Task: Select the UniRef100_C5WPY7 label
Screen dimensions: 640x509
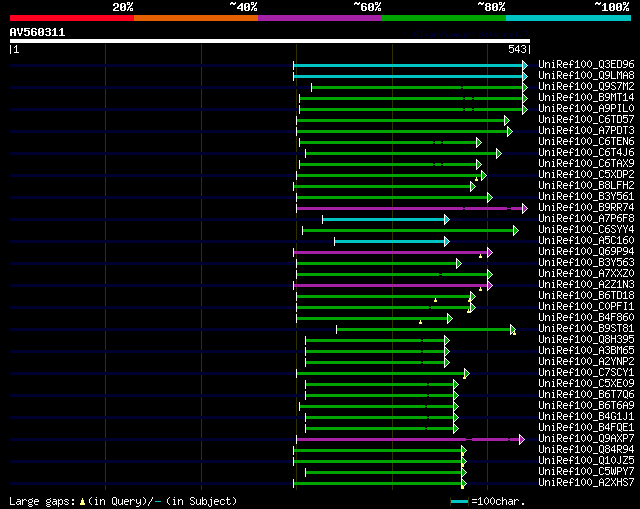Action: [586, 472]
